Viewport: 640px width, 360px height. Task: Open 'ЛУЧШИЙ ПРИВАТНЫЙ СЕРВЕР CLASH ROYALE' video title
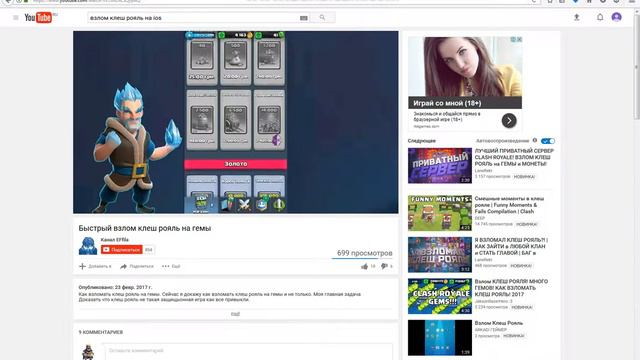coord(514,157)
